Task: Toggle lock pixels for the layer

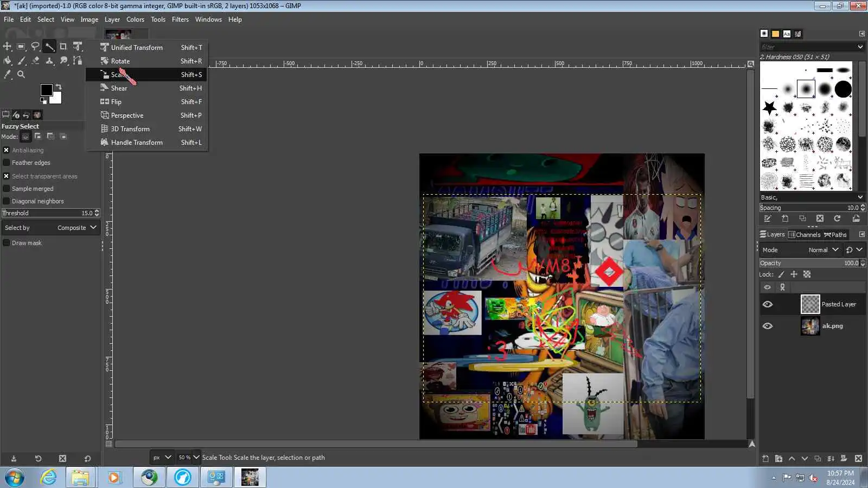Action: coord(781,274)
